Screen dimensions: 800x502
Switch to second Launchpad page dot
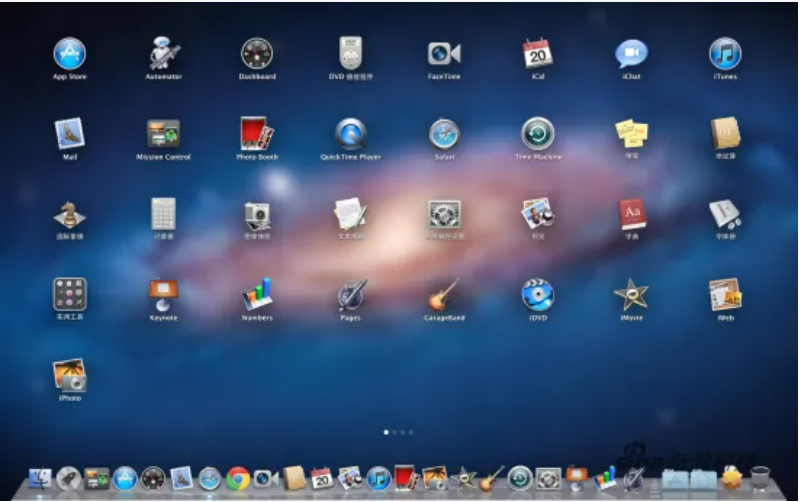395,432
